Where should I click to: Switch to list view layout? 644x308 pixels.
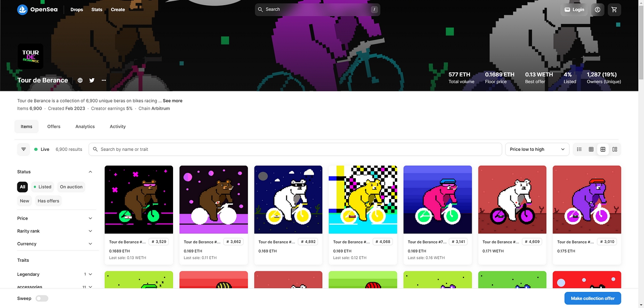coord(579,149)
